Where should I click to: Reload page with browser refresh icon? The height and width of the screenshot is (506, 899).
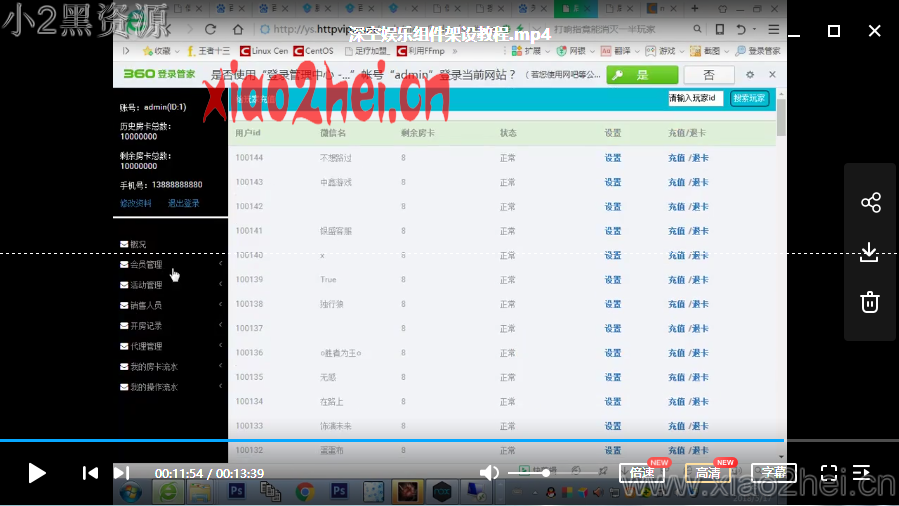point(210,29)
